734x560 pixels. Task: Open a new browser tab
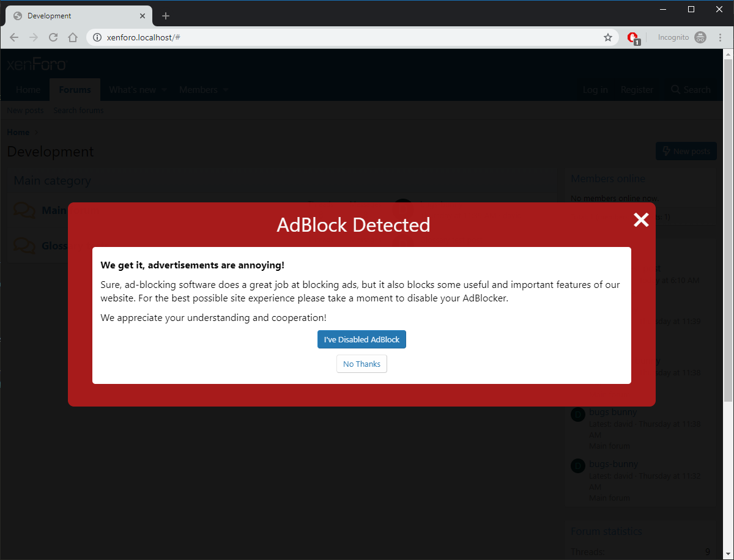[x=166, y=16]
